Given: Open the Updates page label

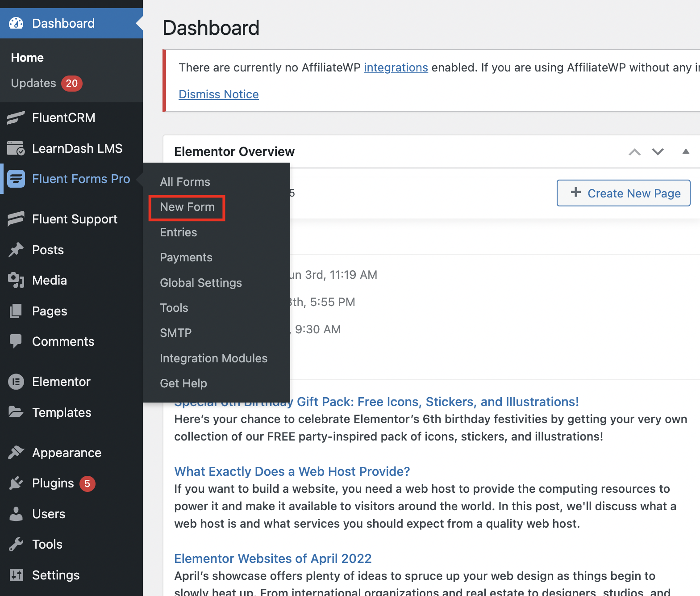Looking at the screenshot, I should coord(33,83).
